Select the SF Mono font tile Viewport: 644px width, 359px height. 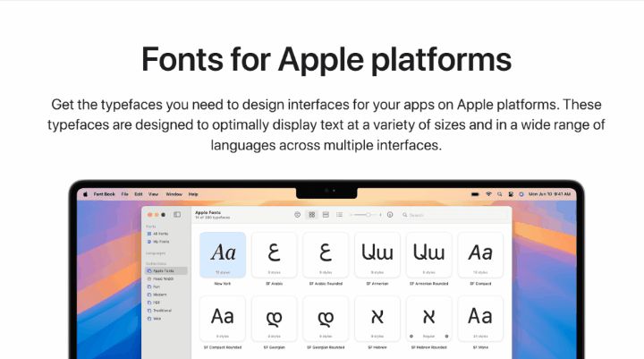click(480, 319)
